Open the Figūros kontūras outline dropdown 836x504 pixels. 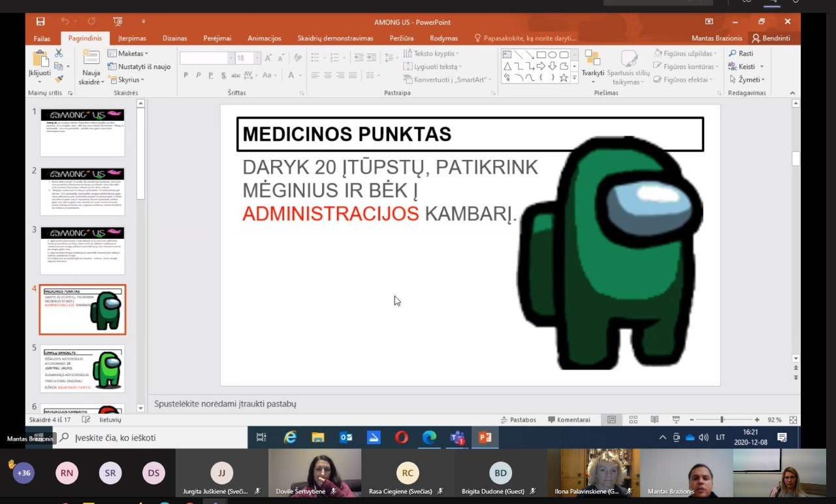tap(685, 67)
